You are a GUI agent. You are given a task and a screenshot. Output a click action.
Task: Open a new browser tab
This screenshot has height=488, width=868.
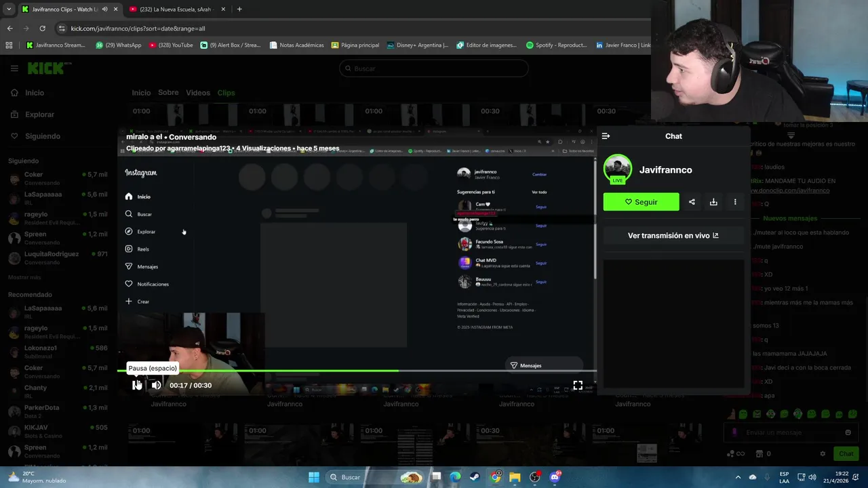pos(239,9)
